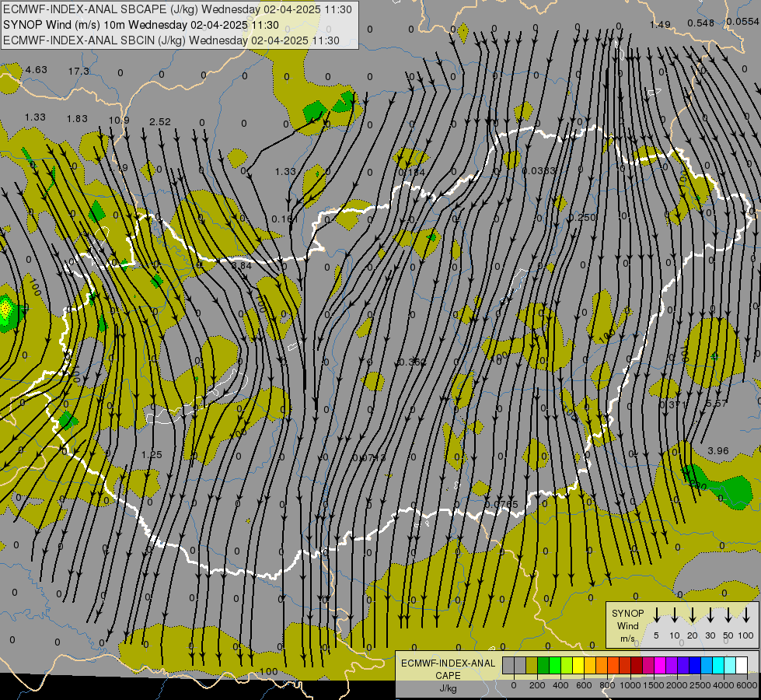Click the 3.96 value on the map
761x700 pixels.
(718, 450)
